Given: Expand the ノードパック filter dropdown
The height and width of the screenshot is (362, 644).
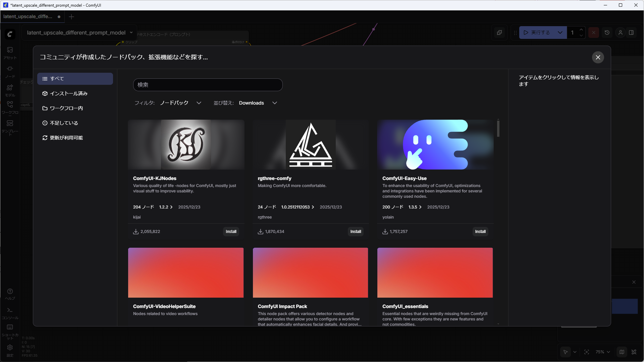Looking at the screenshot, I should click(x=199, y=103).
